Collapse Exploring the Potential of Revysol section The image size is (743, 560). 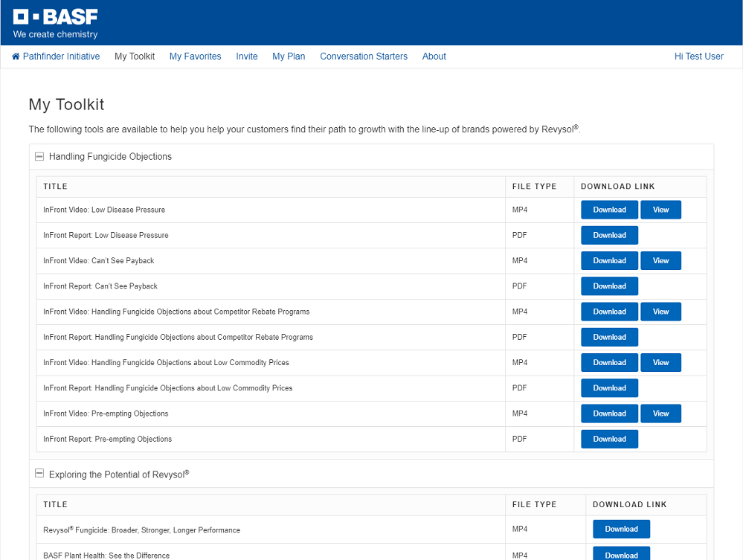(39, 473)
